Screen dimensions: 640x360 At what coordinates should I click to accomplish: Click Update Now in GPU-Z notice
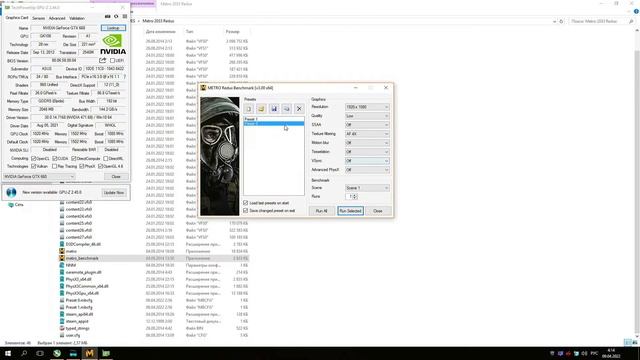pyautogui.click(x=114, y=193)
